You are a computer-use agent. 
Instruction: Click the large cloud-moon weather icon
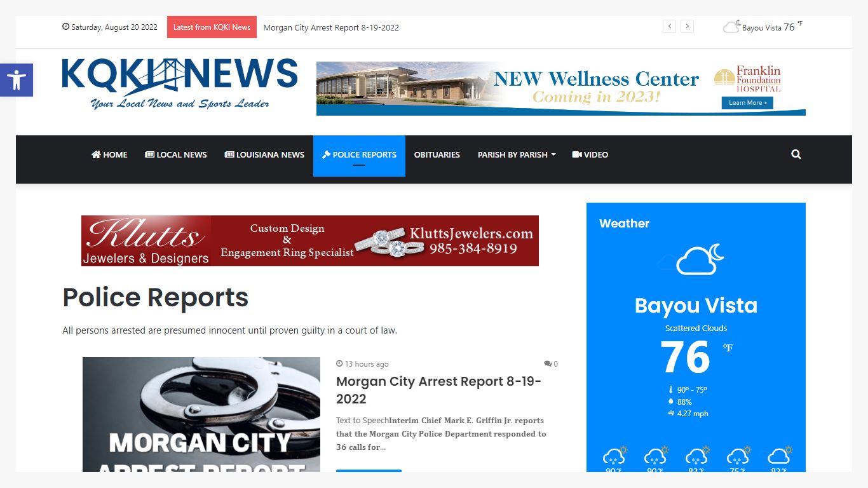tap(700, 259)
